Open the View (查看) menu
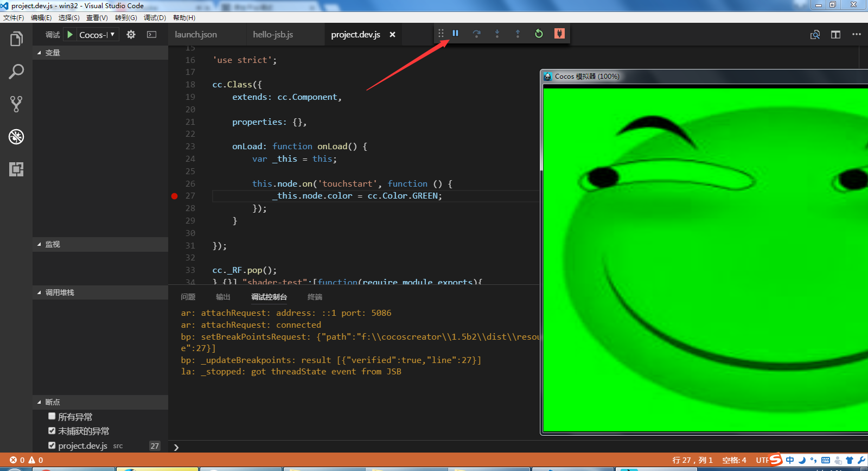The width and height of the screenshot is (868, 471). point(97,18)
